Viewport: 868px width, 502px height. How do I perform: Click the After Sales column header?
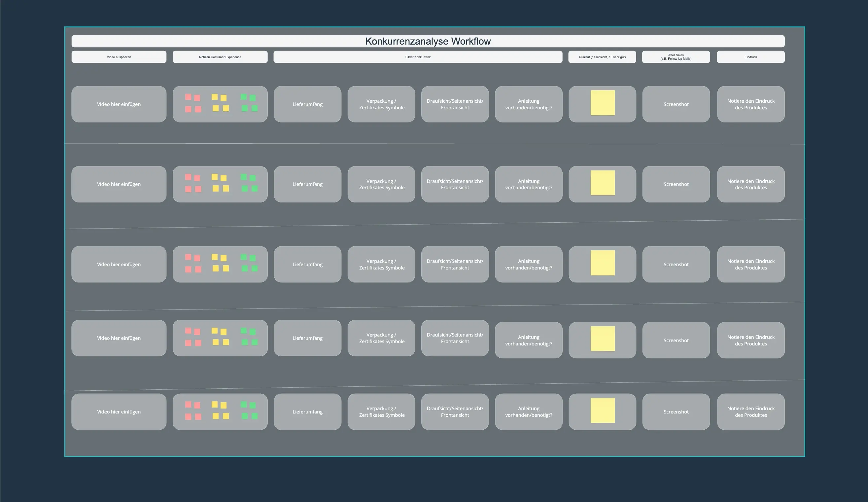tap(676, 57)
